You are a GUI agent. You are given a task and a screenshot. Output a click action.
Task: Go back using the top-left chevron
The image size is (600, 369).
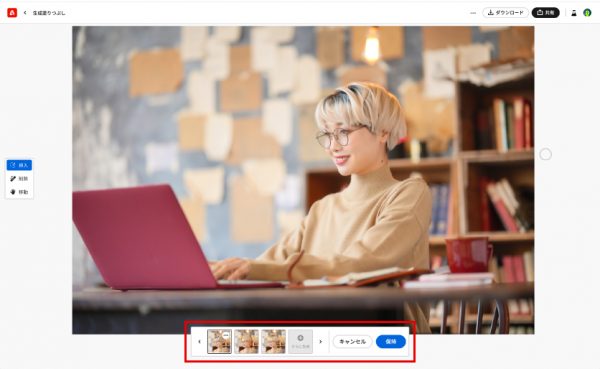[25, 13]
